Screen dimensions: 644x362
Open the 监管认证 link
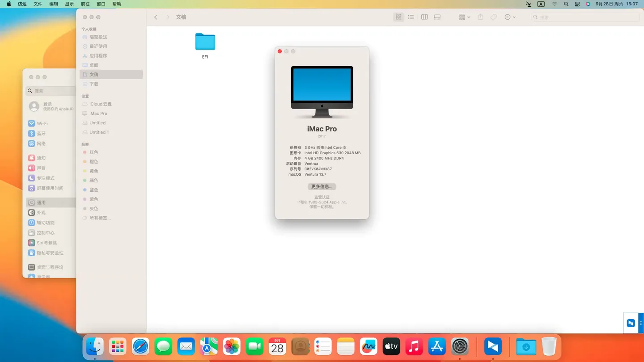(322, 197)
